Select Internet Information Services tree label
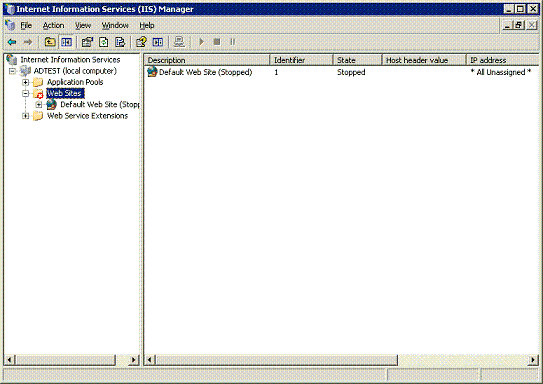 70,60
